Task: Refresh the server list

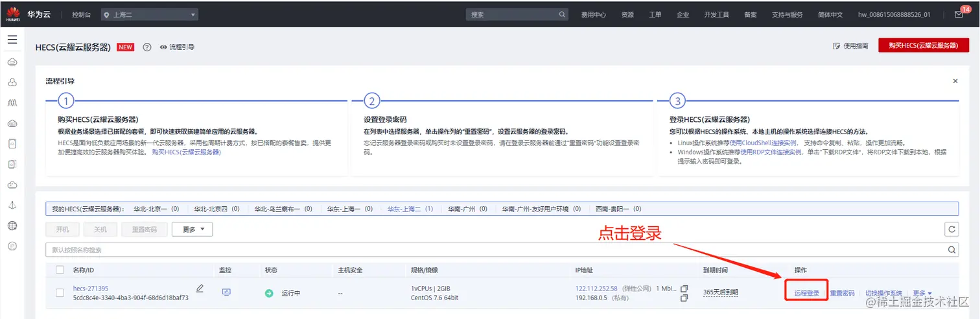Action: coord(952,229)
